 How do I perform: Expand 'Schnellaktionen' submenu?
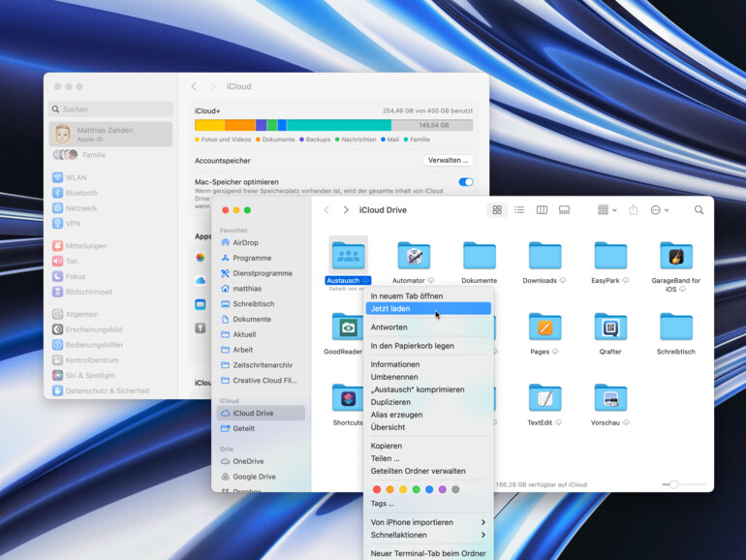pos(428,535)
